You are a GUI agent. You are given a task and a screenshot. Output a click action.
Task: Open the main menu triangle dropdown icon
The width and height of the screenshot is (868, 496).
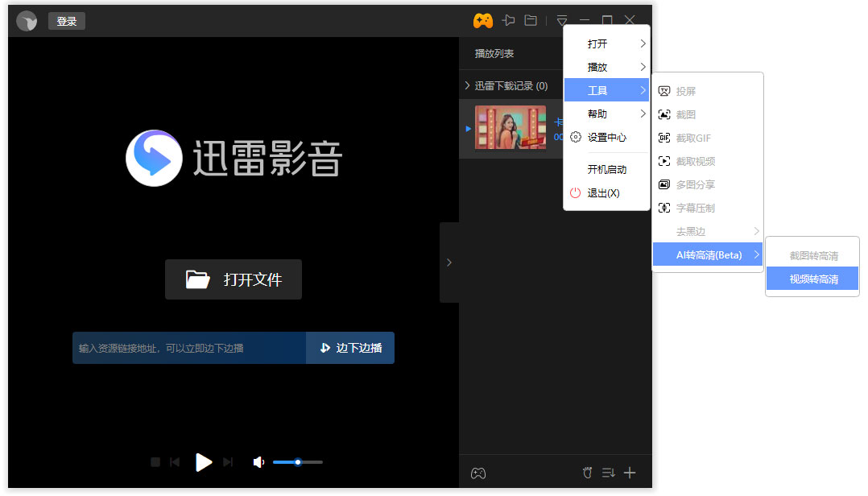[562, 20]
